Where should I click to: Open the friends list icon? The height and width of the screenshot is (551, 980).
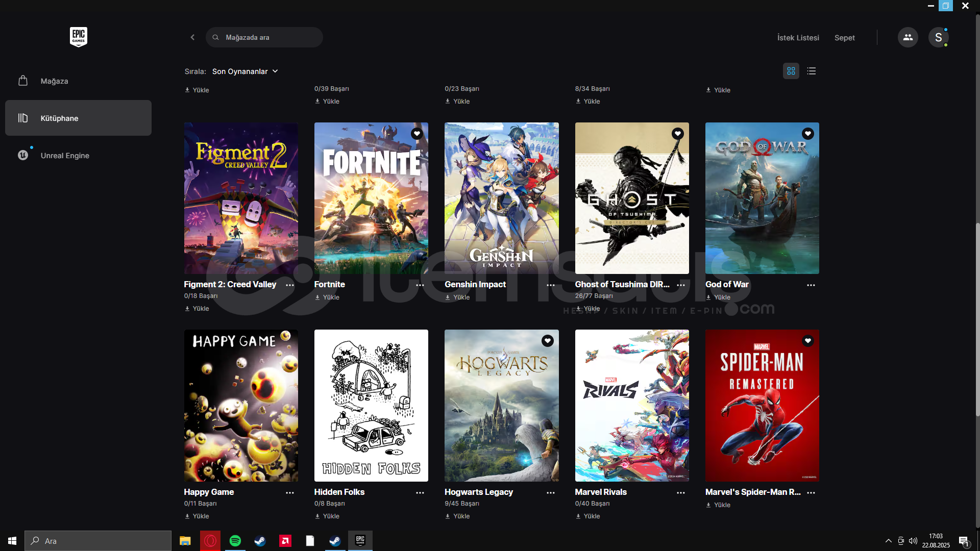(908, 37)
